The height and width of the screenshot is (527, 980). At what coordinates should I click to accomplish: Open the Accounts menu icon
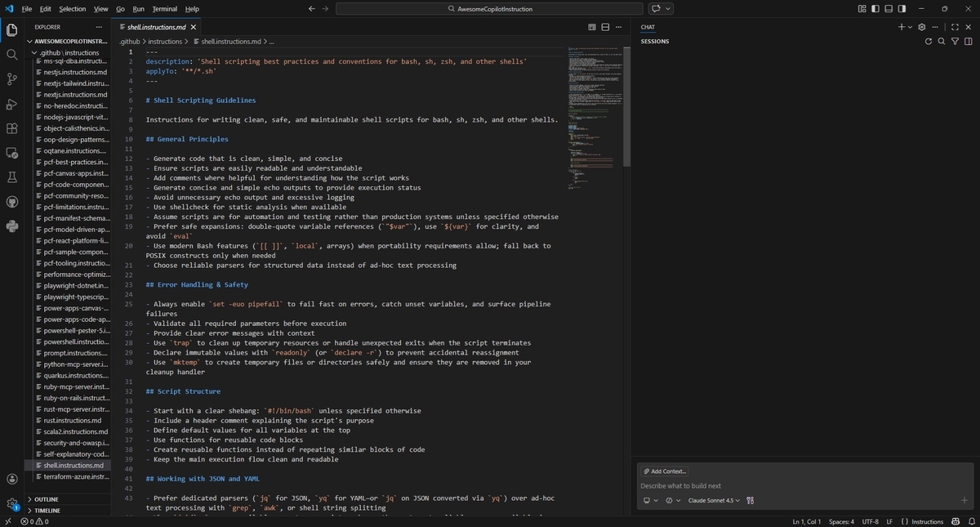point(11,480)
